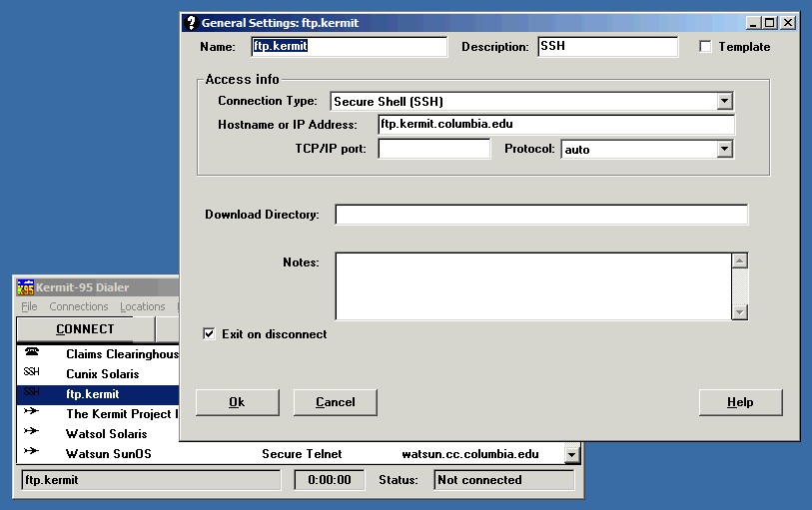This screenshot has width=812, height=510.
Task: Click the Ok button
Action: coord(237,402)
